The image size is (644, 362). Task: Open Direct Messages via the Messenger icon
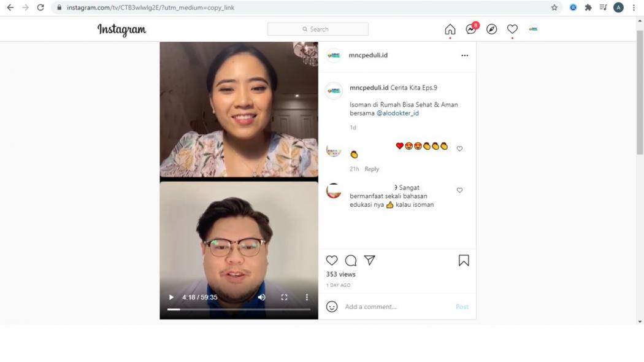[470, 29]
